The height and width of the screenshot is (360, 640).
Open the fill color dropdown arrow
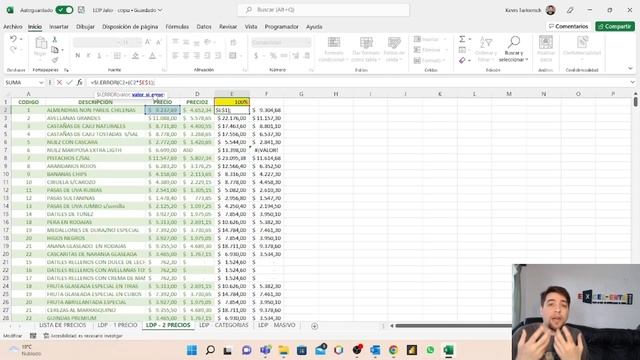[x=142, y=56]
